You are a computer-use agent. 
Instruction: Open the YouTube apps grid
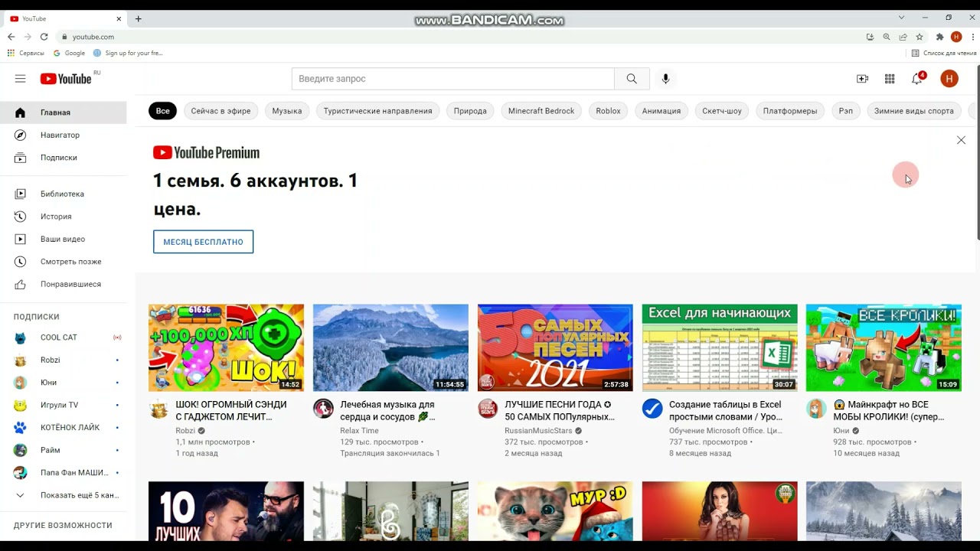pyautogui.click(x=890, y=79)
